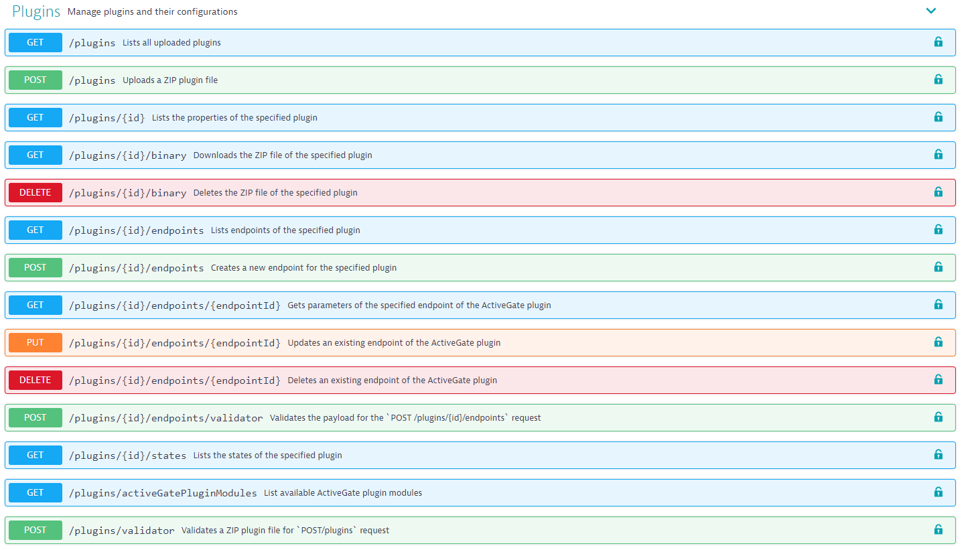980x550 pixels.
Task: Click DELETE badge for Deletes an existing endpoint
Action: point(36,380)
